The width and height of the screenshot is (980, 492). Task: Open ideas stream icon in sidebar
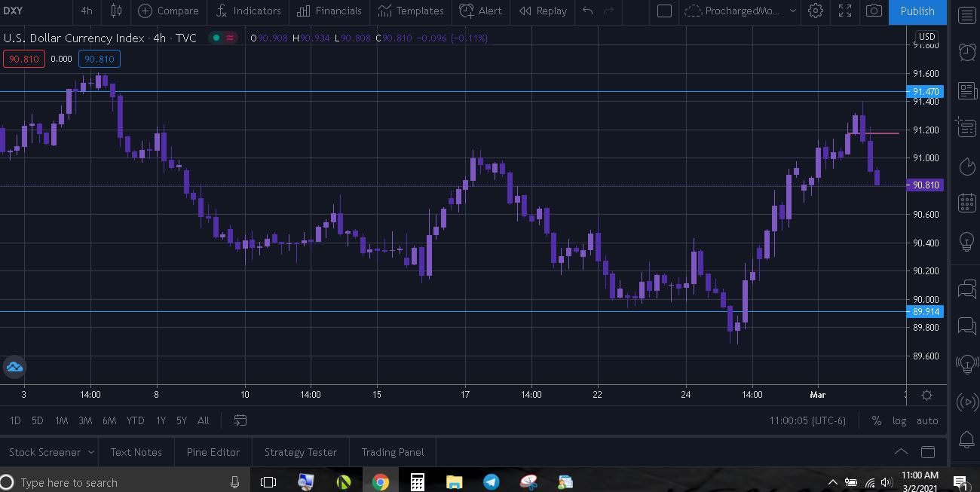coord(966,364)
